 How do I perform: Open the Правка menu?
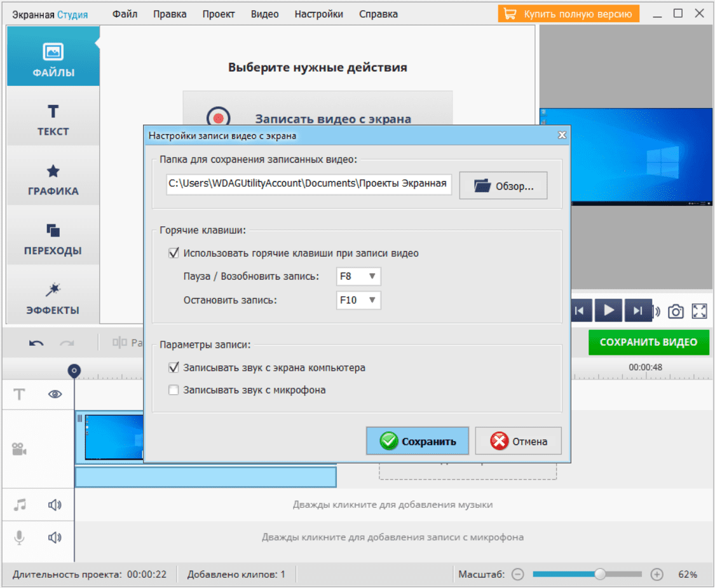coord(170,14)
